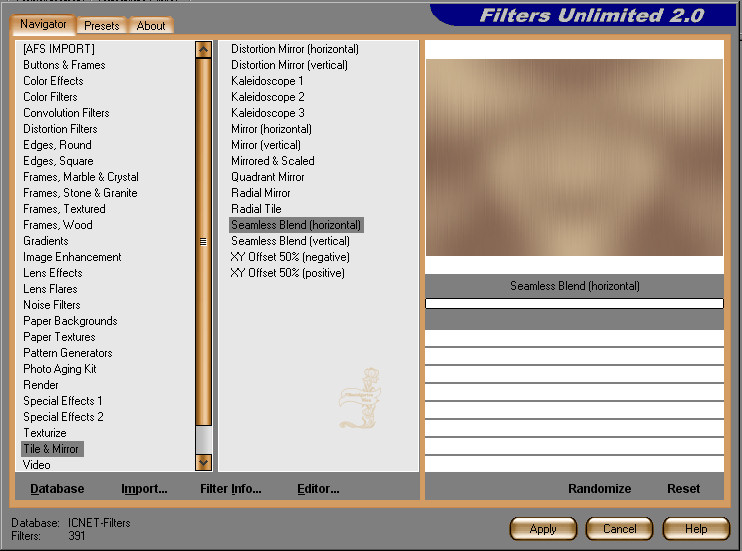Select Paper Textures category
This screenshot has height=551, width=742.
(x=60, y=337)
